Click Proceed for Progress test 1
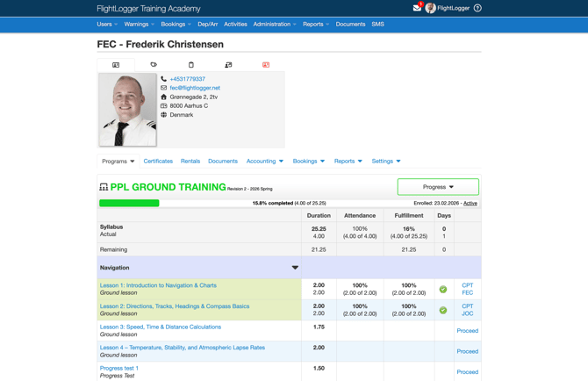This screenshot has width=588, height=381. point(467,371)
